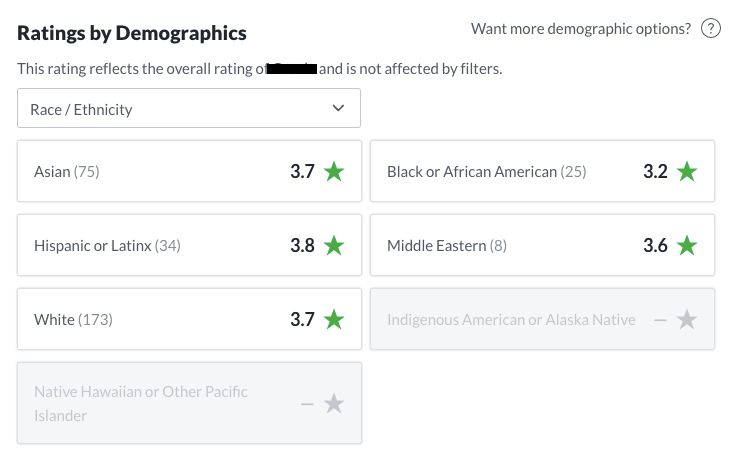Click the disabled Indigenous American or Alaska Native card
The image size is (730, 462).
coord(542,319)
